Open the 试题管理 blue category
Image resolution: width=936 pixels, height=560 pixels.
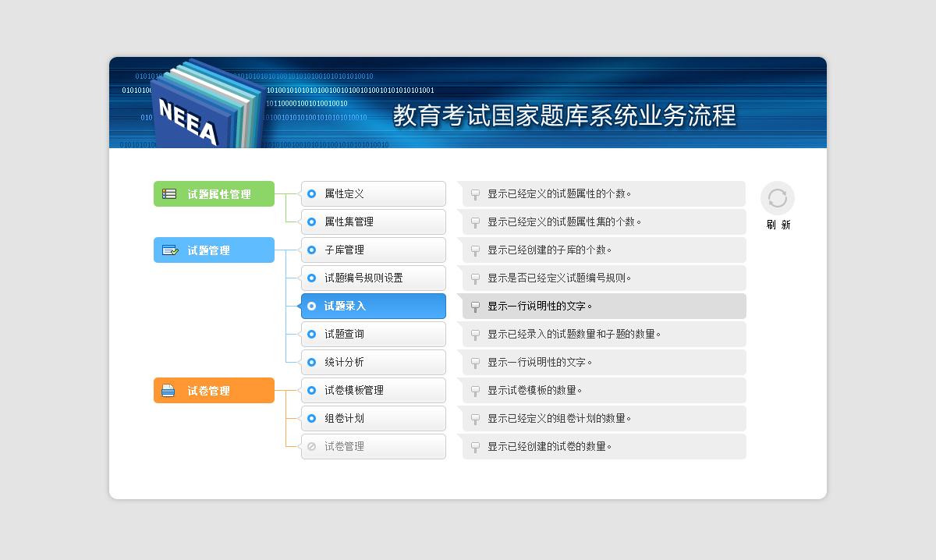tap(214, 250)
